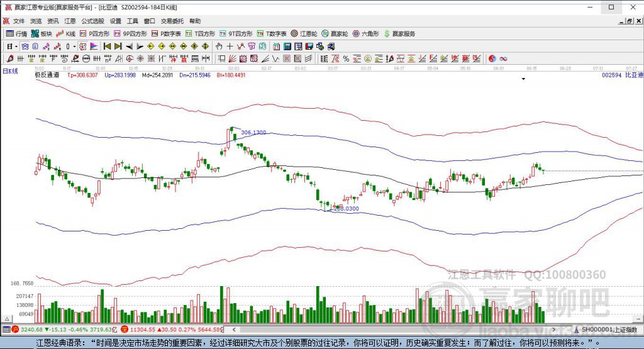
Task: Click SH000001,上证指数 in status bar
Action: (x=609, y=330)
